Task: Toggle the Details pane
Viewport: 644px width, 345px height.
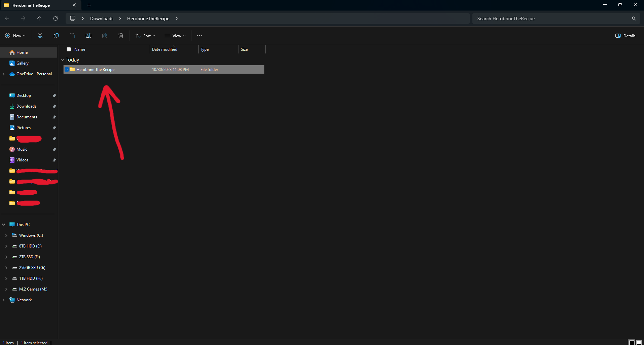Action: [625, 36]
